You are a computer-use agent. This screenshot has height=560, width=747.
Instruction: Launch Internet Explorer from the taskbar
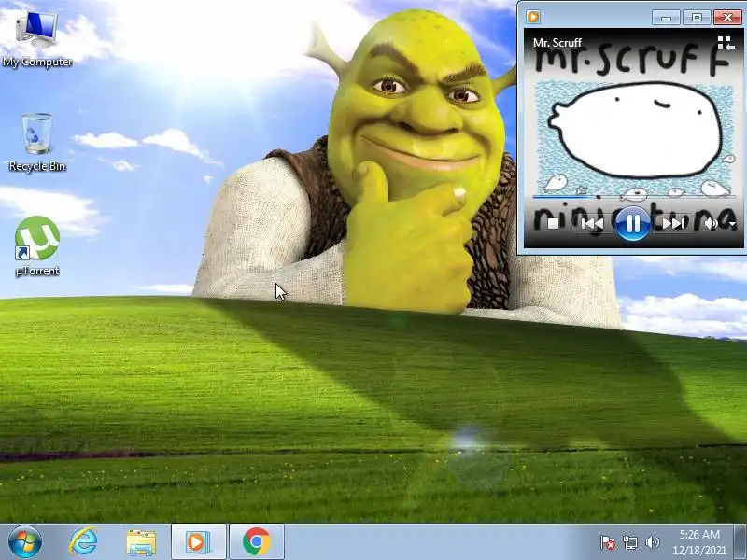(83, 542)
